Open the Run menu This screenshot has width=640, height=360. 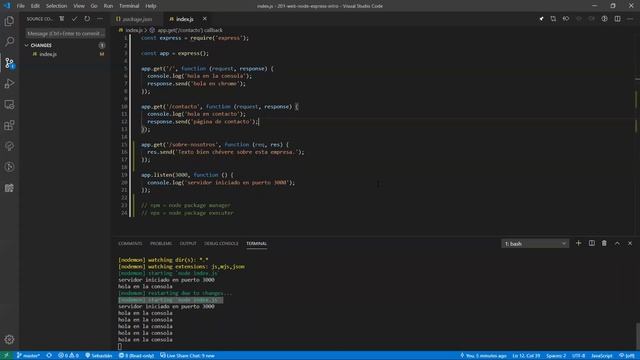coord(108,6)
